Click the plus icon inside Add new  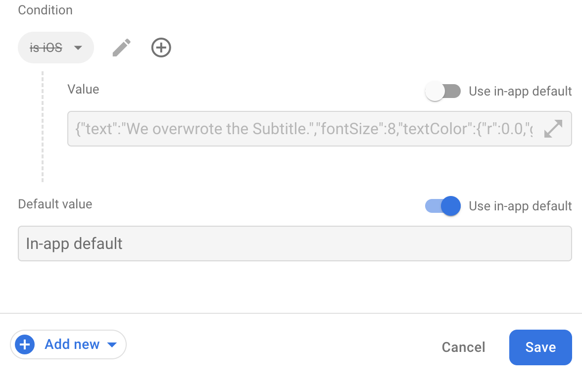[24, 344]
